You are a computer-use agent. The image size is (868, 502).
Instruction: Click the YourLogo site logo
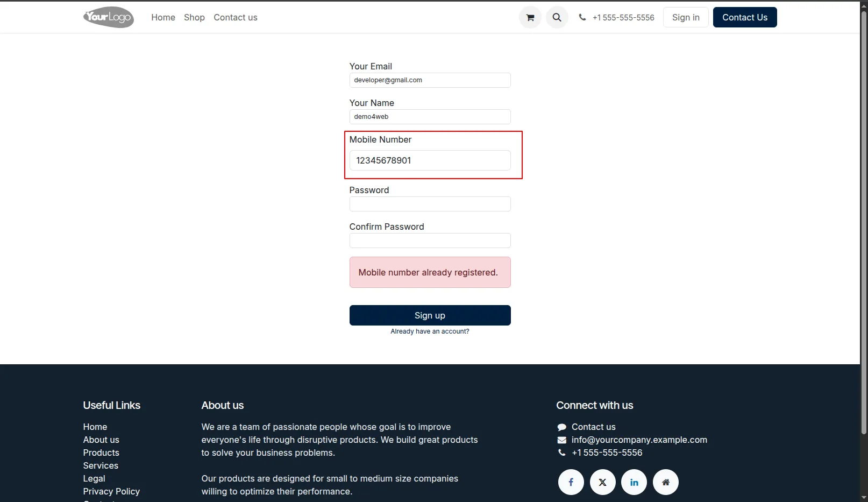pos(109,17)
